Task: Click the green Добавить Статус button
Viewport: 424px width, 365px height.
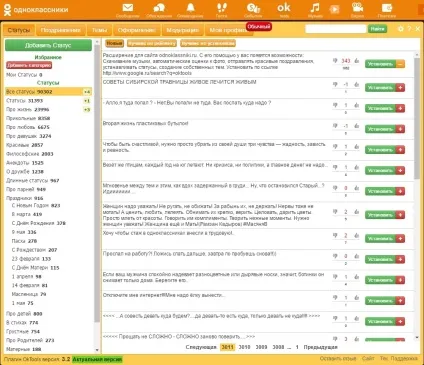Action: click(x=48, y=45)
